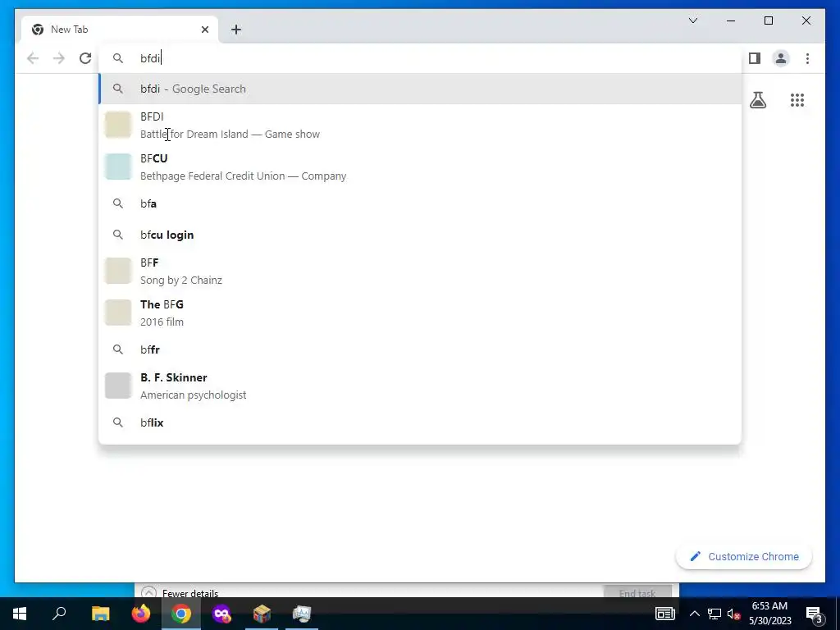
Task: Click the network tray icon
Action: click(714, 614)
